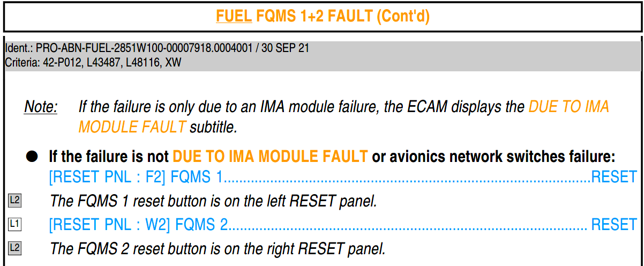The height and width of the screenshot is (266, 644).
Task: Click the L2 icon beside the FQMS 1 reset note
Action: [14, 201]
